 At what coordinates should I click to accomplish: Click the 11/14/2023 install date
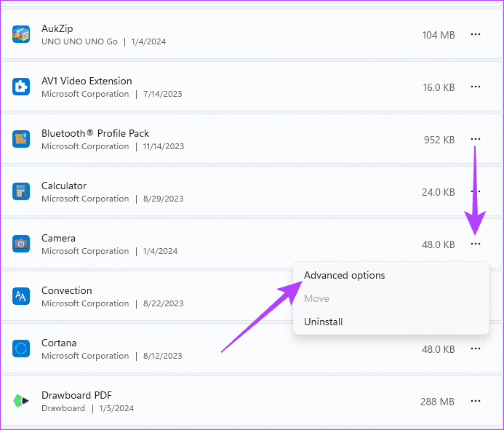pos(164,146)
